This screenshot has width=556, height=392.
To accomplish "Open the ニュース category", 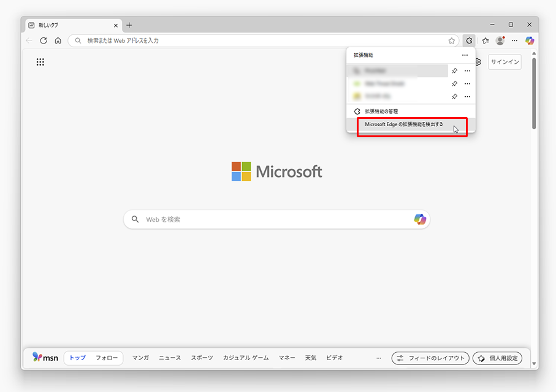I will tap(170, 358).
